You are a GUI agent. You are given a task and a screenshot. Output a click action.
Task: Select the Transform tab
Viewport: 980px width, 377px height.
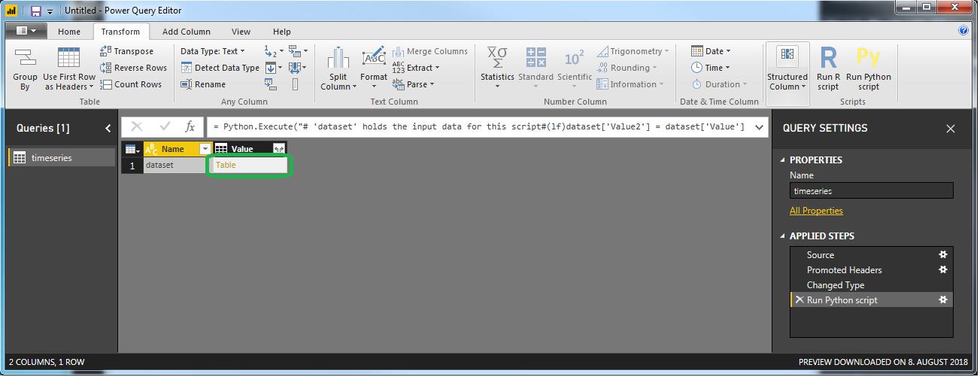(120, 32)
